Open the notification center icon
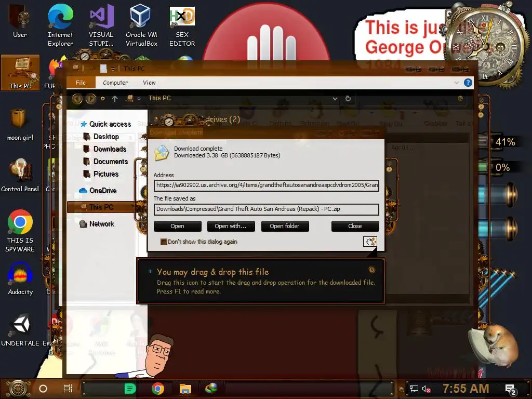 click(511, 390)
